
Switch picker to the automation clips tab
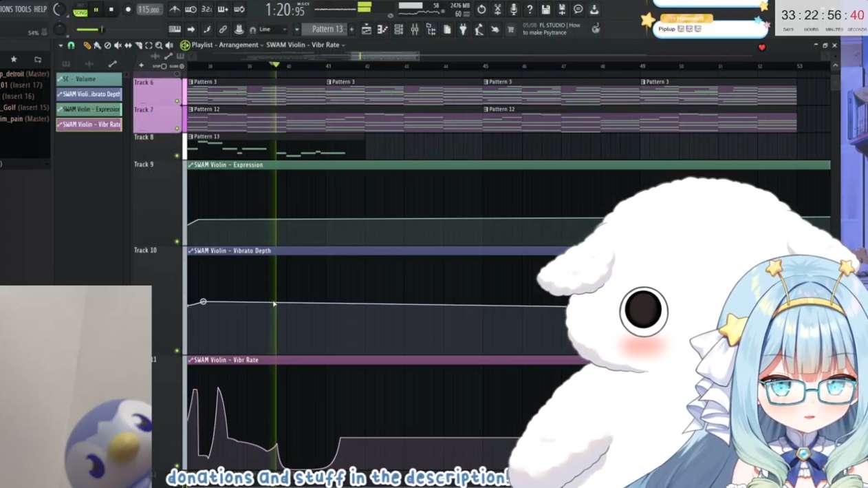coord(112,64)
